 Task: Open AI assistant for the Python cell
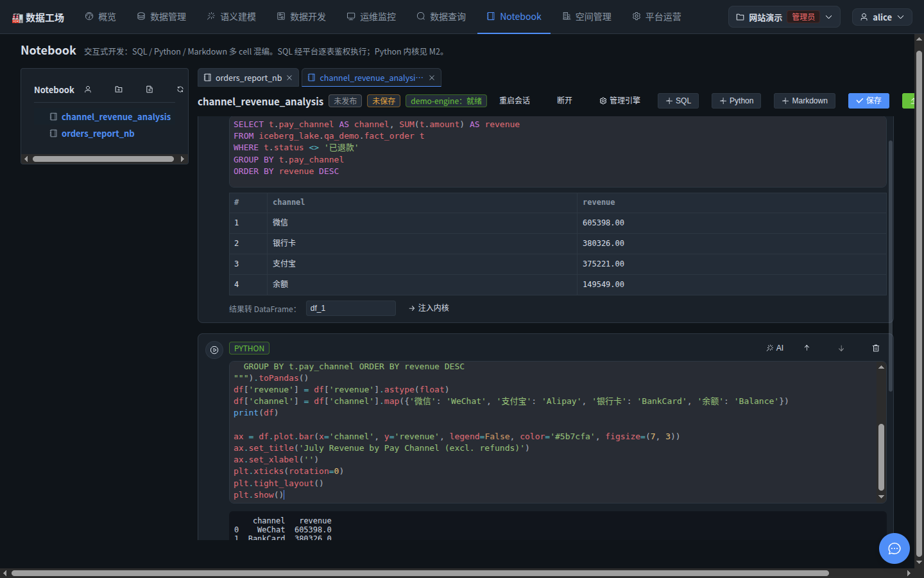coord(774,348)
